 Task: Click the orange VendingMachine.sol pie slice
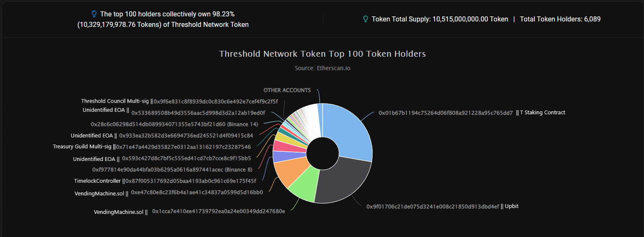pyautogui.click(x=286, y=172)
